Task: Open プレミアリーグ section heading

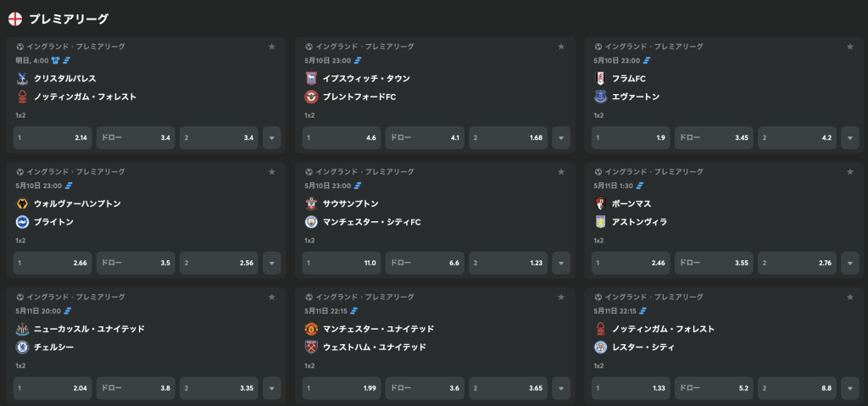Action: (x=69, y=19)
